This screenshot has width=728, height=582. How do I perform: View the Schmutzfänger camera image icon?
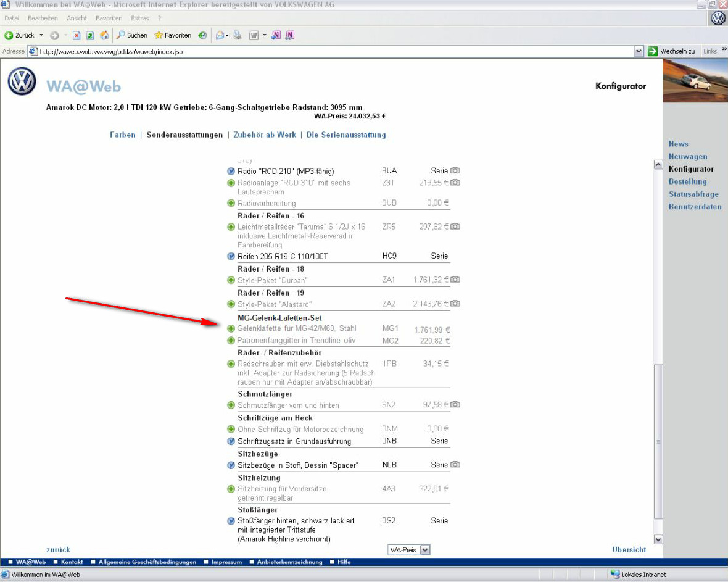pos(455,405)
